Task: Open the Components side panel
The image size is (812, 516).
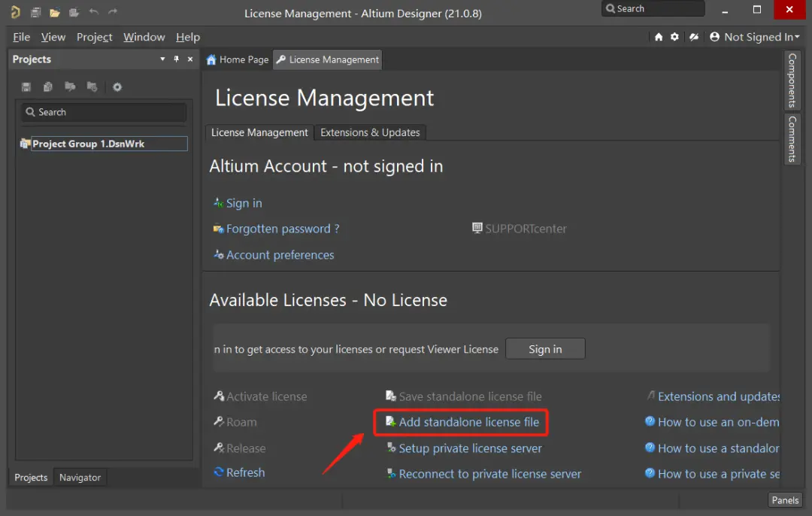Action: (792, 80)
